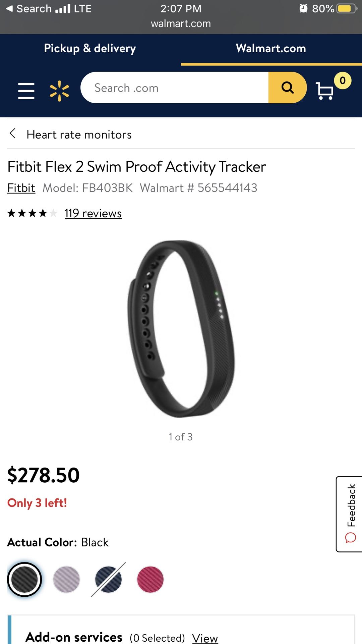Tap the Fitbit Flex 2 product image
The image size is (362, 644).
click(x=181, y=329)
